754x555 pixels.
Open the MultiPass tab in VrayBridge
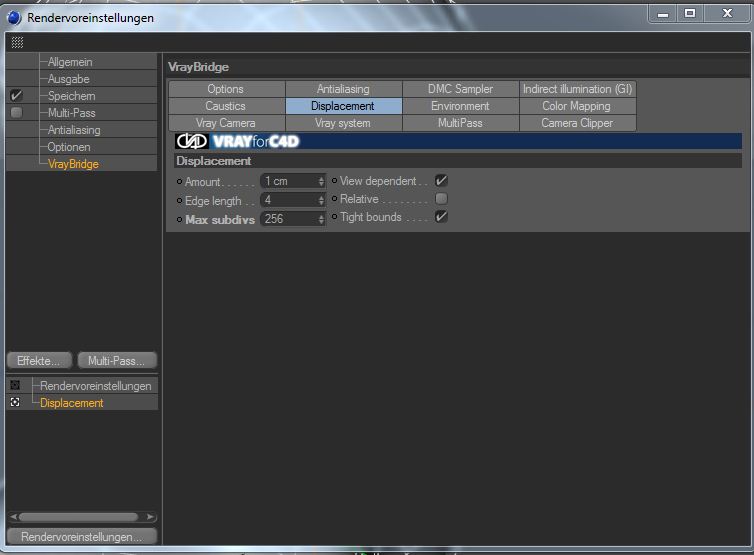coord(461,123)
